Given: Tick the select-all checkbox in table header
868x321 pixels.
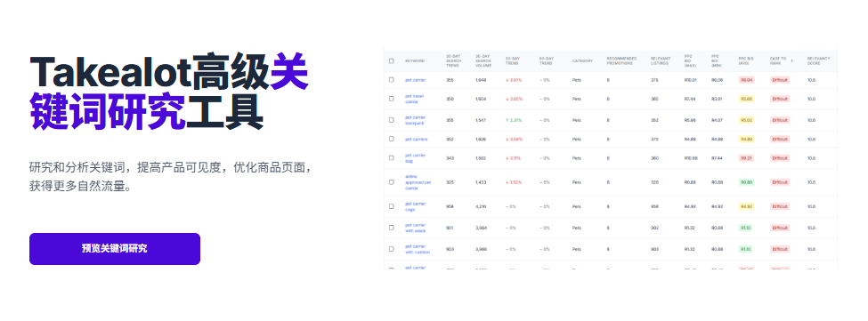Looking at the screenshot, I should click(x=392, y=60).
